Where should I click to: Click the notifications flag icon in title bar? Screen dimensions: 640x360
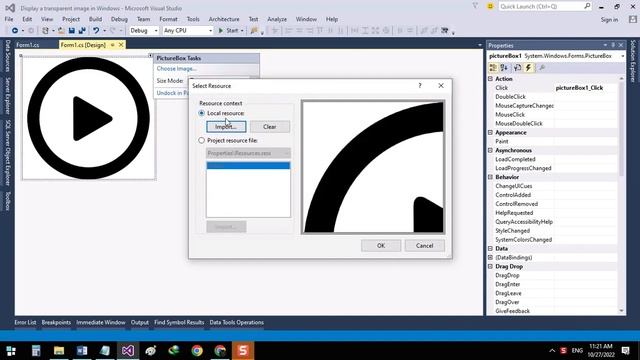475,6
